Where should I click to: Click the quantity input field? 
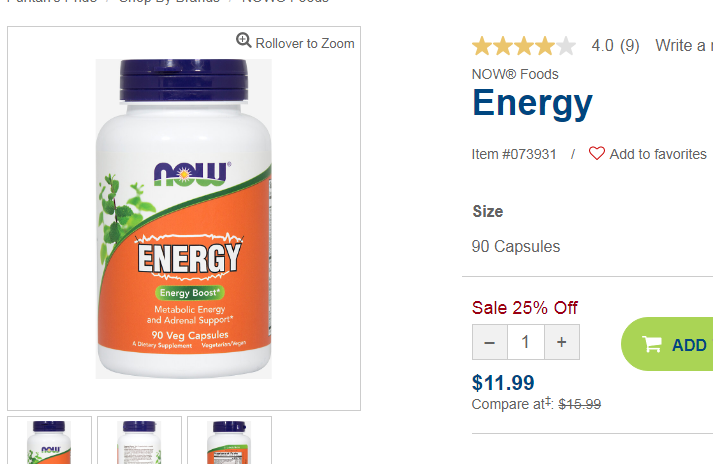point(526,342)
